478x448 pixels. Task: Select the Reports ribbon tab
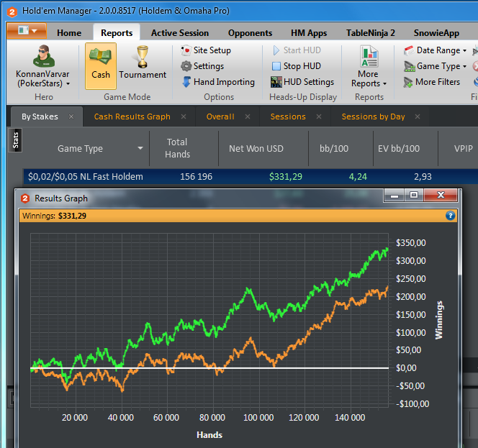[x=117, y=33]
